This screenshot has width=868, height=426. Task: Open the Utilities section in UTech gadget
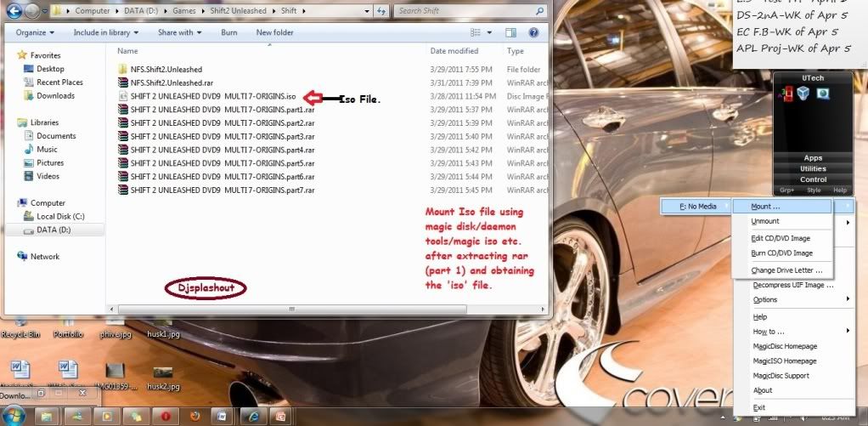[x=813, y=168]
